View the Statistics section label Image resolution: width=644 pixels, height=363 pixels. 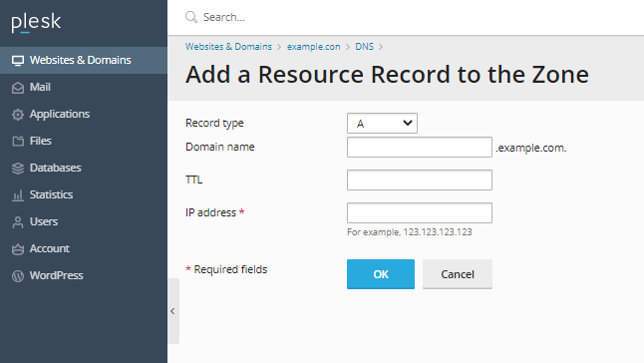[x=51, y=194]
